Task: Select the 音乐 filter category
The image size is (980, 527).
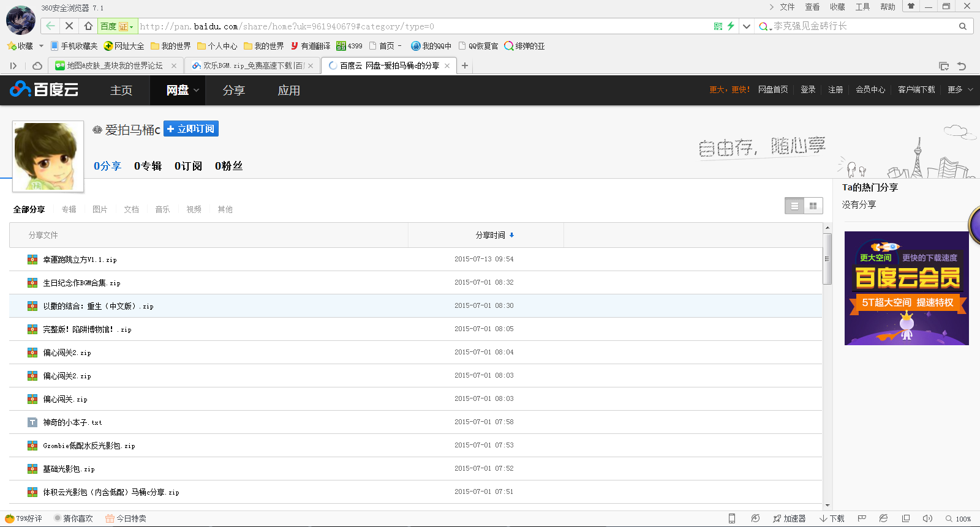Action: tap(162, 209)
